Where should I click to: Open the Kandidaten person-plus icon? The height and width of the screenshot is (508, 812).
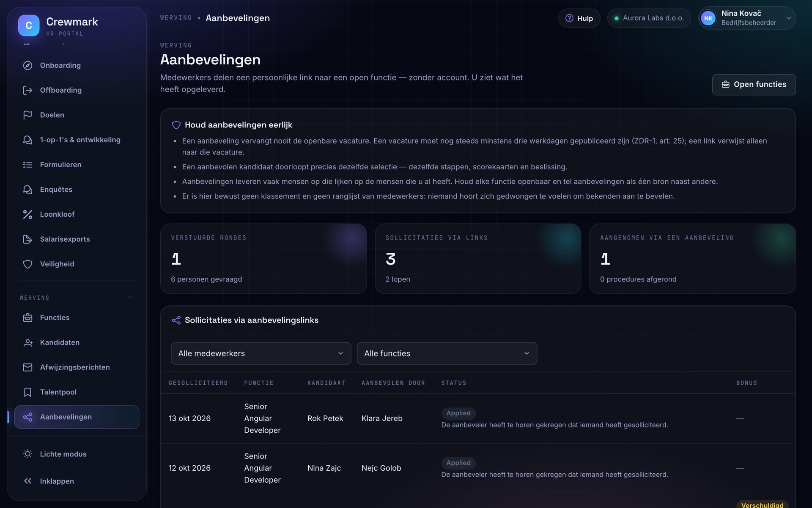[x=27, y=342]
